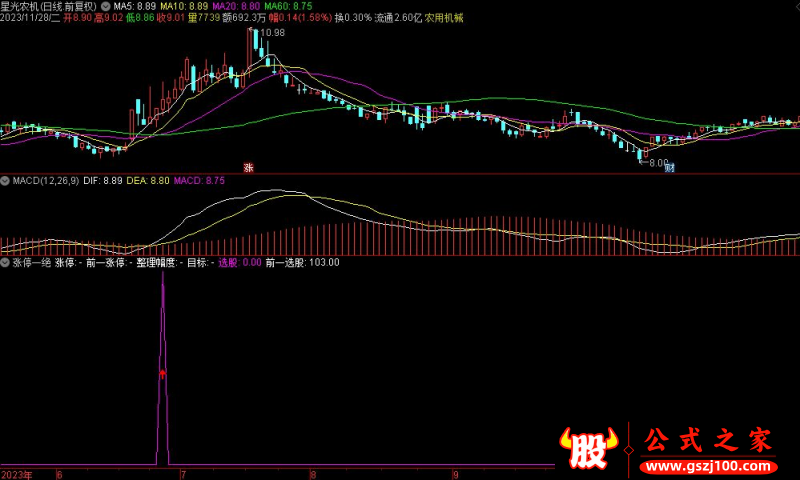Screen dimensions: 800x480
Task: Open the 涨停一绝 indicator dropdown arrow
Action: click(5, 263)
